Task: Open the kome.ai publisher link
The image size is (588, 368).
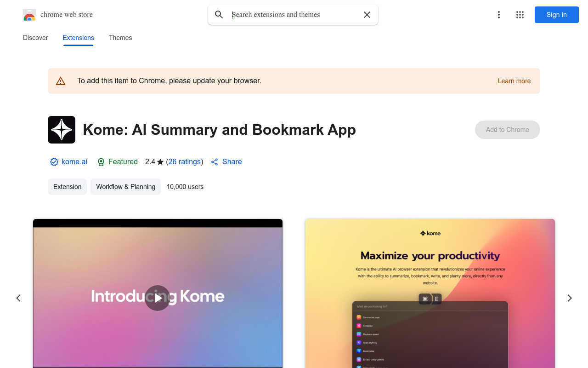Action: [74, 162]
